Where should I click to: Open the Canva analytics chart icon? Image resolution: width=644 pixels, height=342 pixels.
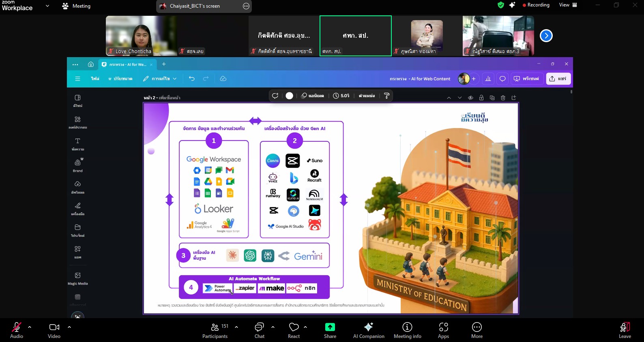488,79
